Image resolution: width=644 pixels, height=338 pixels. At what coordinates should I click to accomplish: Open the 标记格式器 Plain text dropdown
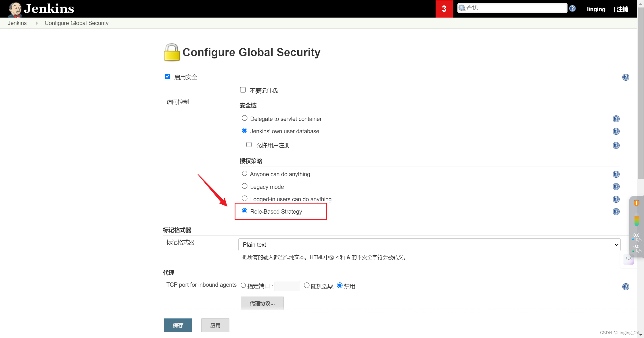pyautogui.click(x=429, y=245)
